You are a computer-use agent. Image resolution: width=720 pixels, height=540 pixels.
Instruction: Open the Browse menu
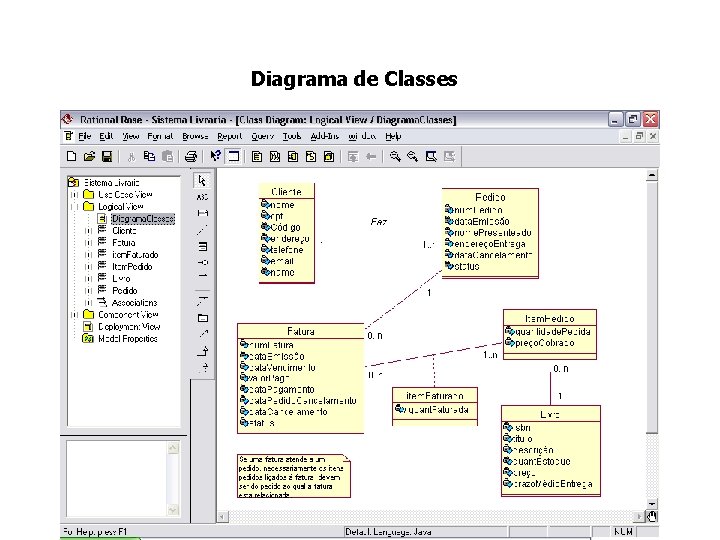pos(195,136)
